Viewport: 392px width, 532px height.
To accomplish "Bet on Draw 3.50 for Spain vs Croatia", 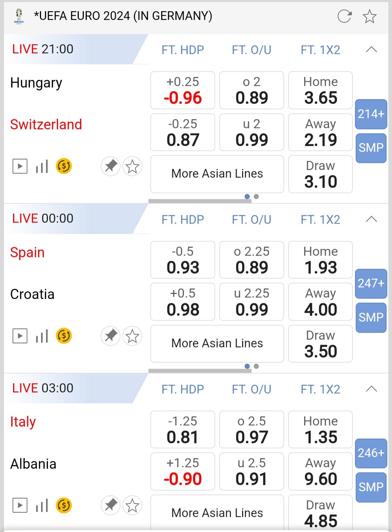I will (320, 344).
